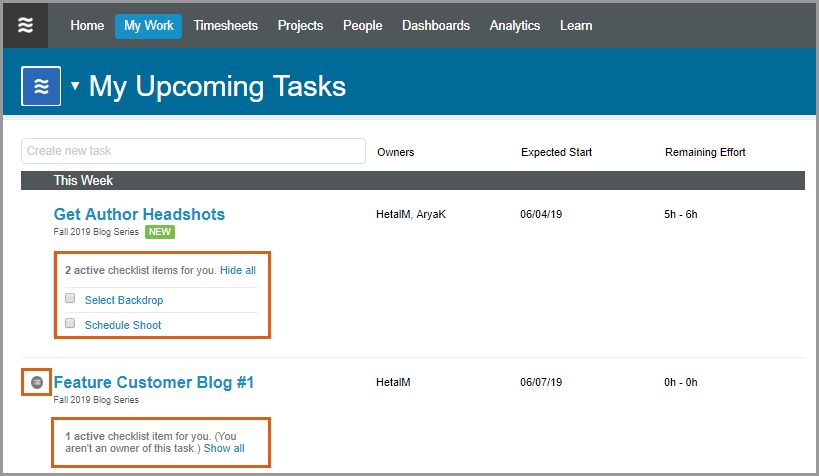The image size is (819, 476).
Task: Open the Home menu
Action: pyautogui.click(x=87, y=26)
